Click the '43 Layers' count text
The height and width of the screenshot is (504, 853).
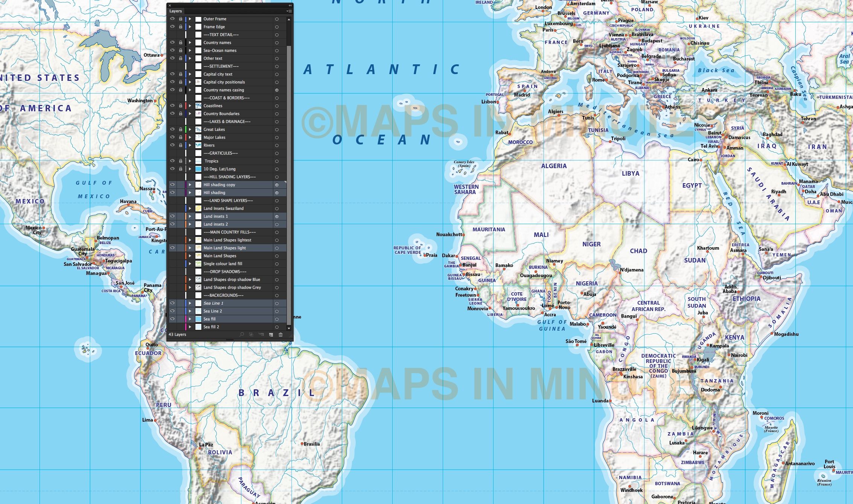click(177, 334)
